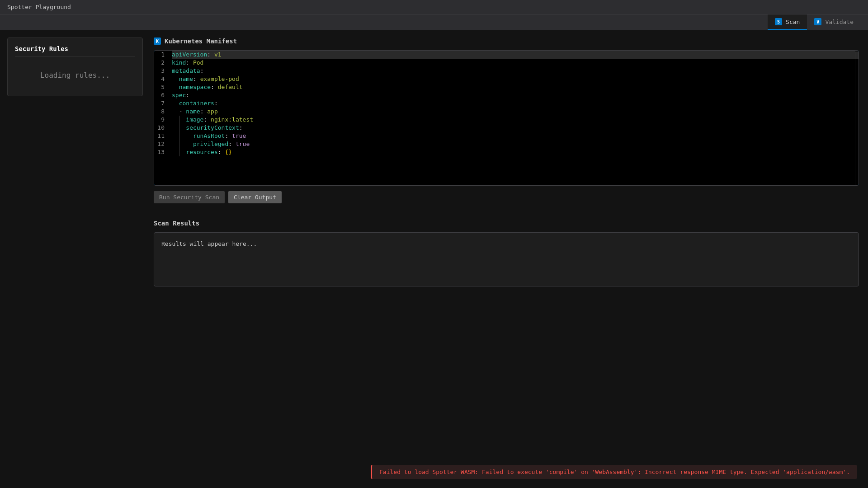Viewport: 868px width, 488px height.
Task: Click the K icon beside Kubernetes Manifest
Action: coord(157,42)
